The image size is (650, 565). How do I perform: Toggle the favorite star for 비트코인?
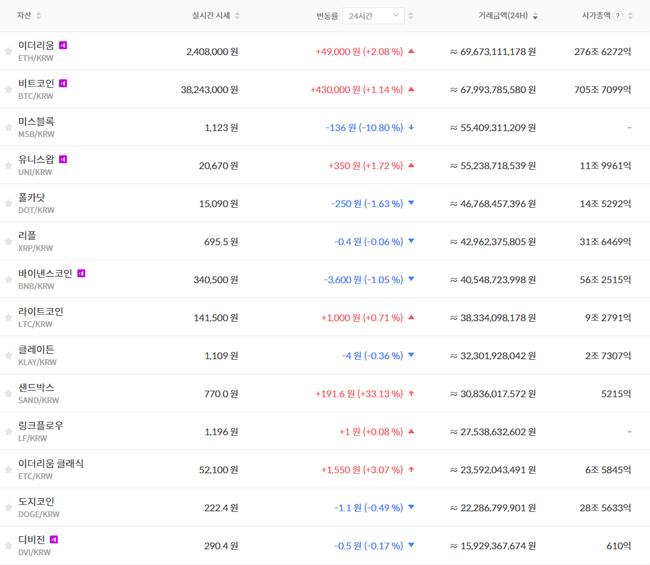point(9,89)
